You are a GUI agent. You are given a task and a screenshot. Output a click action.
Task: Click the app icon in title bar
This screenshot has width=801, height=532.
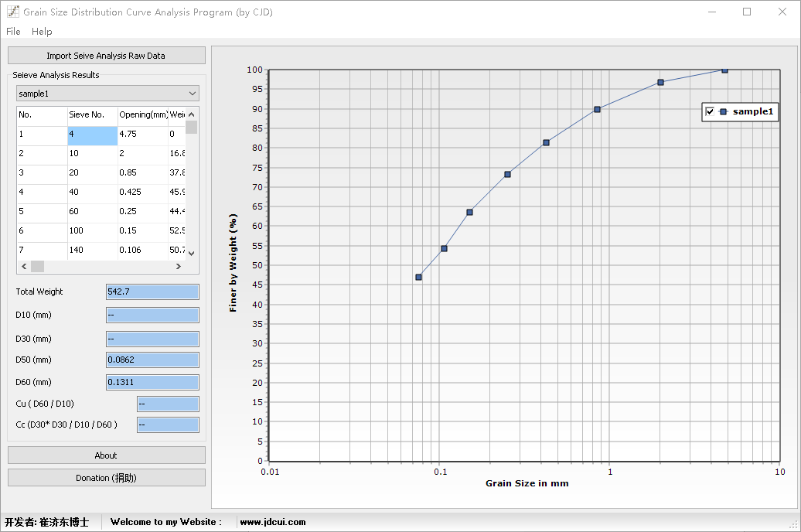[12, 12]
